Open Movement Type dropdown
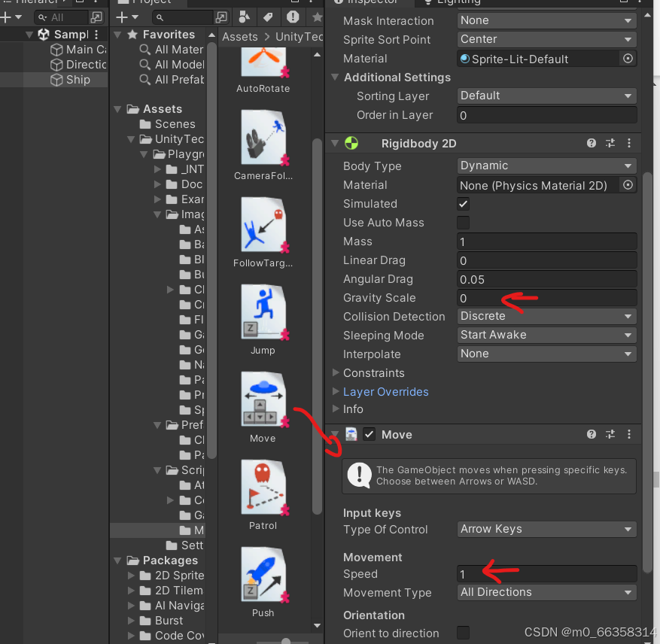Screen dimensions: 660x644 (547, 592)
